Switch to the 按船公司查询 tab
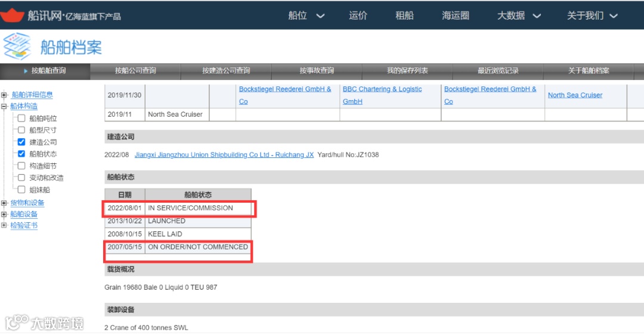644x335 pixels. click(135, 70)
